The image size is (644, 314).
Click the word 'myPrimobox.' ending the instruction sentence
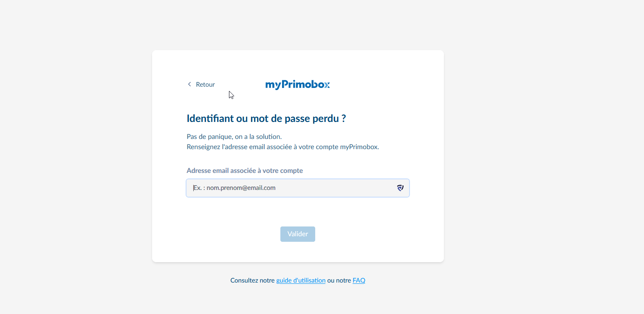pos(359,147)
